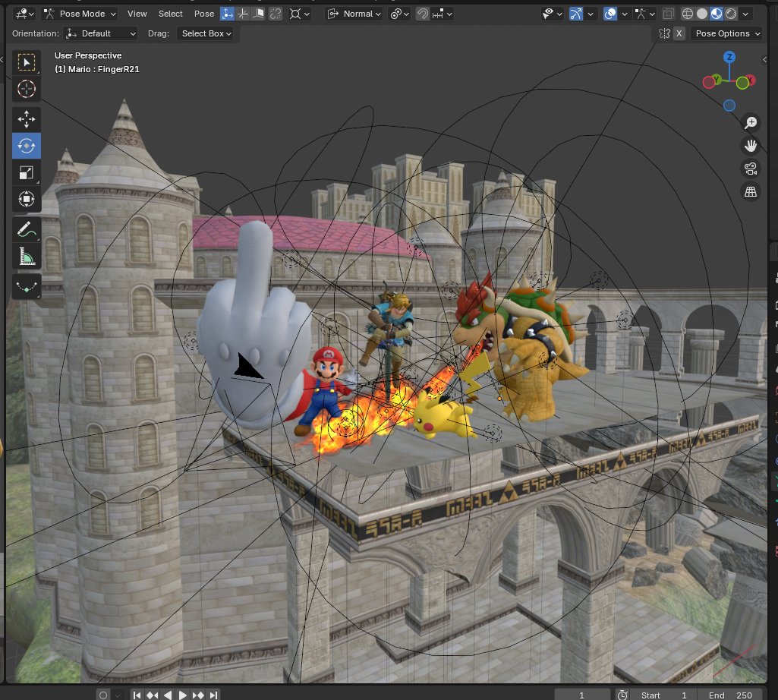Open the visibility and selectability dropdown
The image size is (778, 700).
[553, 14]
